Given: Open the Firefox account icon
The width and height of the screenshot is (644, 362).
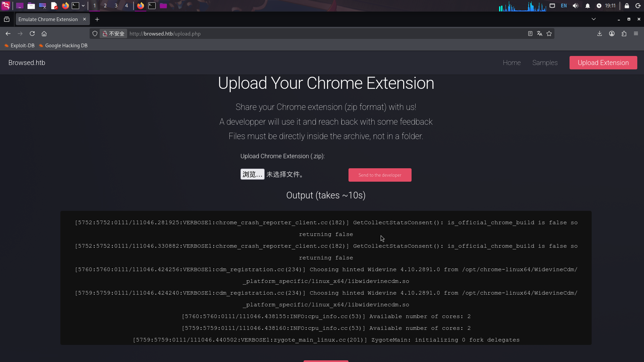Looking at the screenshot, I should pos(612,34).
